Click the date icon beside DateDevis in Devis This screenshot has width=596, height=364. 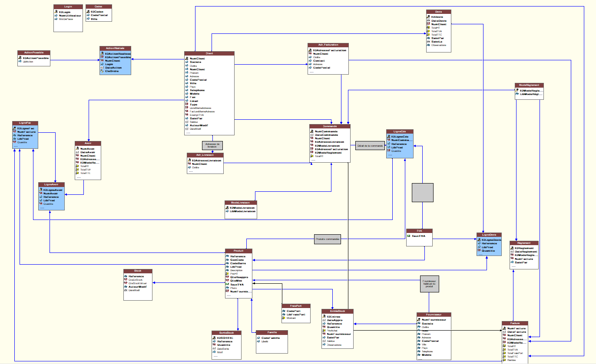click(428, 20)
